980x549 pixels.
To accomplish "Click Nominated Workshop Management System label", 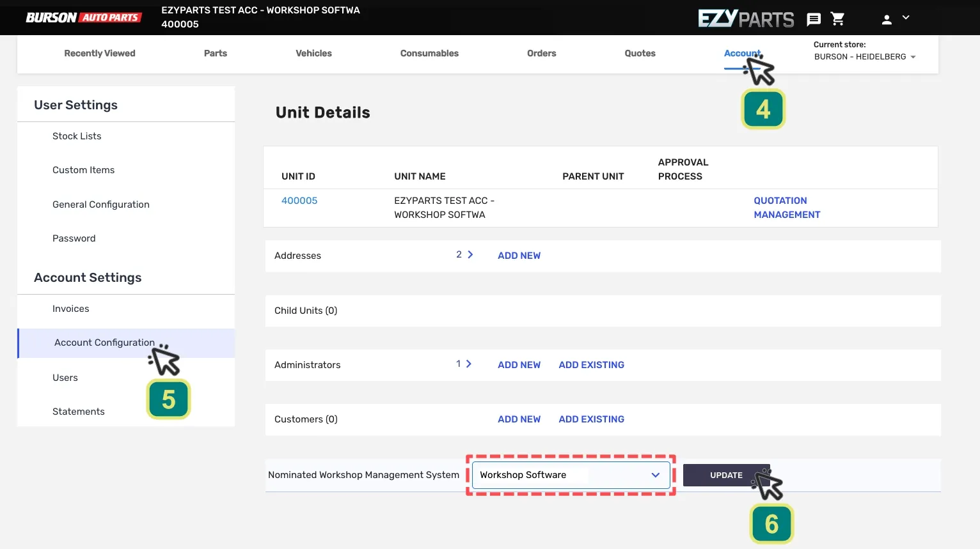I will coord(363,475).
